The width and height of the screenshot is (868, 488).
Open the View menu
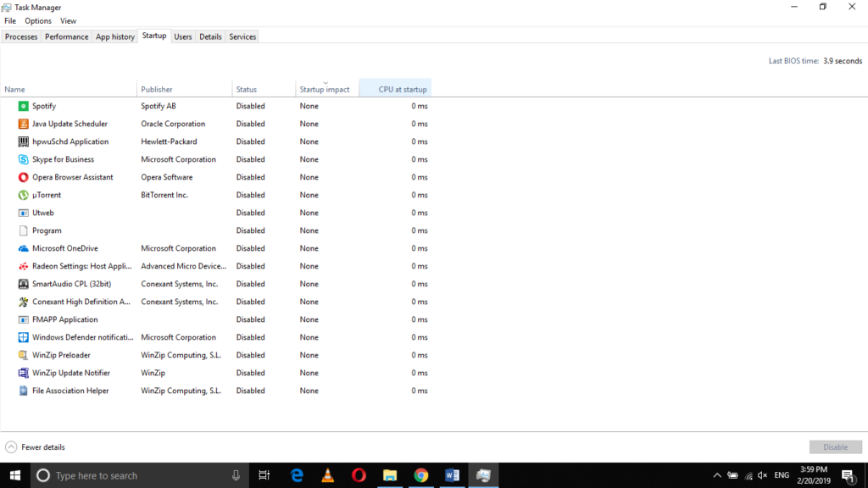coord(68,21)
